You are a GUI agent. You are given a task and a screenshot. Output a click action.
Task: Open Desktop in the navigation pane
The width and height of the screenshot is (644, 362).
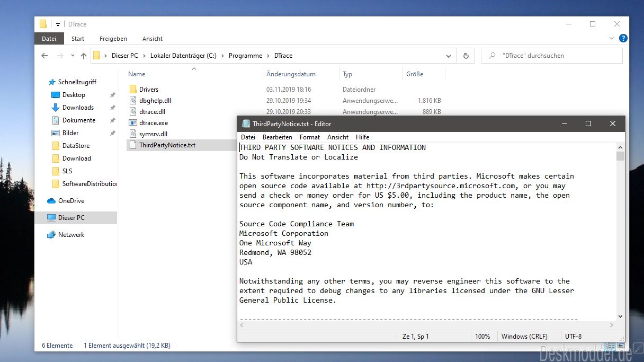click(74, 95)
